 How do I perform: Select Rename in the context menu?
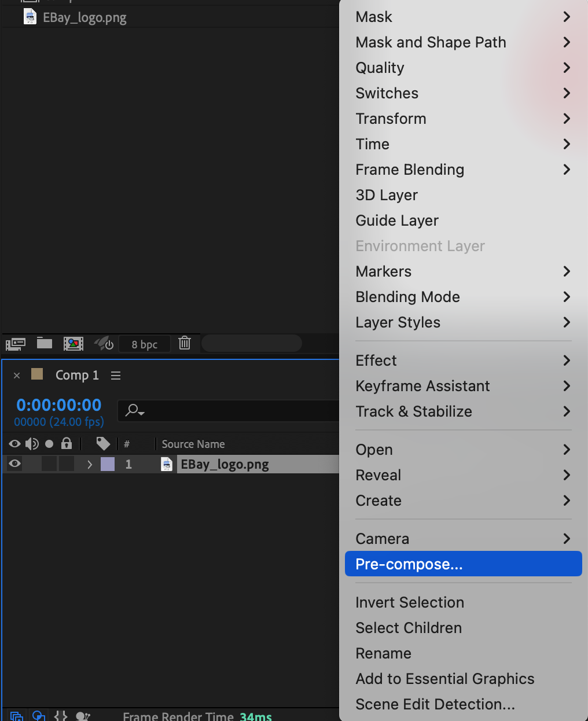(x=384, y=653)
